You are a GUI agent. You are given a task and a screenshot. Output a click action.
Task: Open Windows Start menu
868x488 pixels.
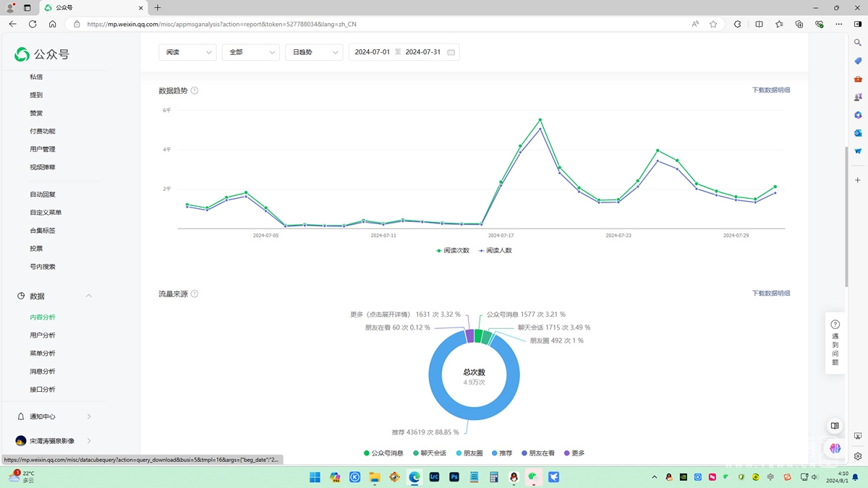315,477
